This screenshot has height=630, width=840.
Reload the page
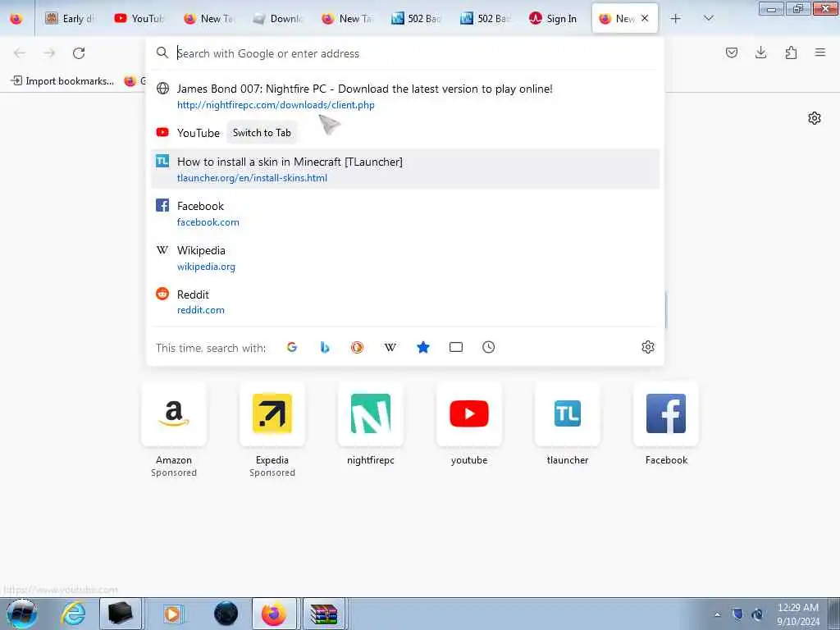coord(79,52)
